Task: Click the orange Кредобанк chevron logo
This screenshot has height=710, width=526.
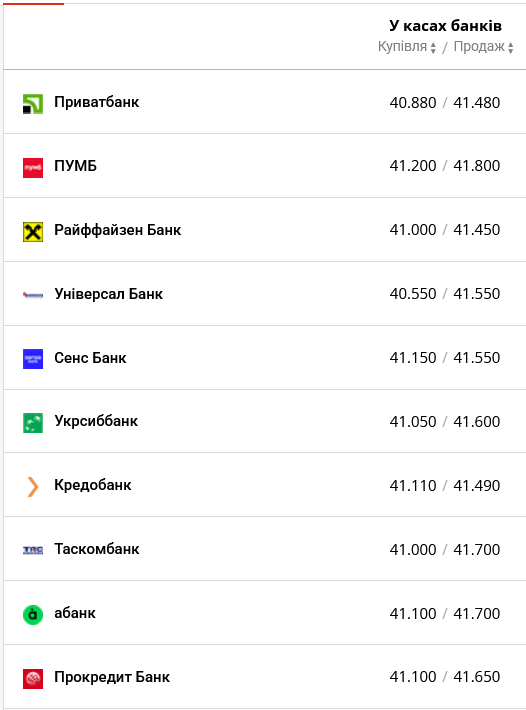Action: pyautogui.click(x=33, y=487)
